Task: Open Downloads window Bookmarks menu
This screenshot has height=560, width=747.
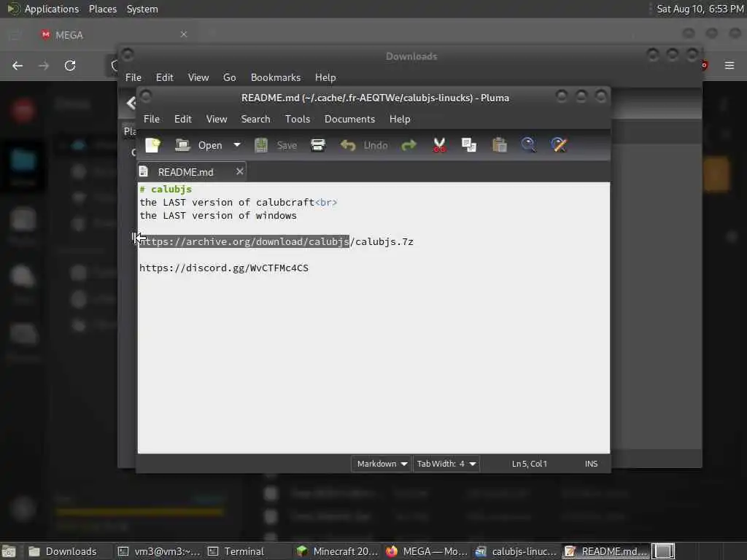Action: coord(275,77)
